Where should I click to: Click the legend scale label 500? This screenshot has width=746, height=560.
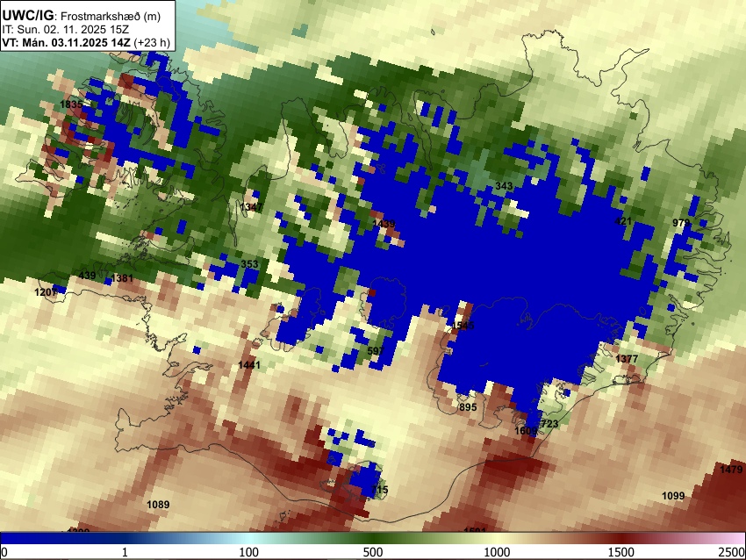(373, 552)
